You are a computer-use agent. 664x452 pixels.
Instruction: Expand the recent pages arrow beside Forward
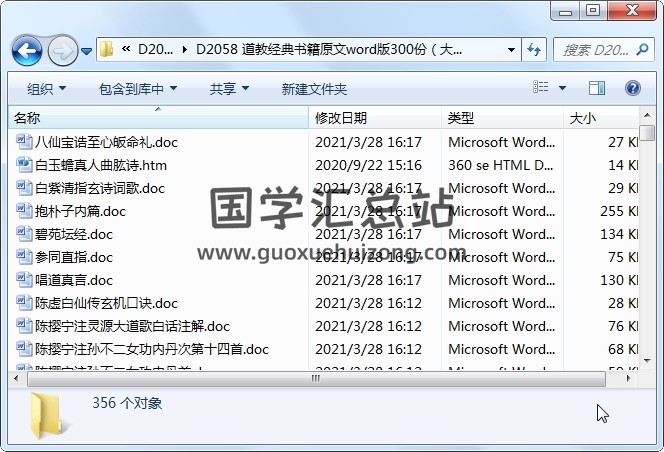86,50
